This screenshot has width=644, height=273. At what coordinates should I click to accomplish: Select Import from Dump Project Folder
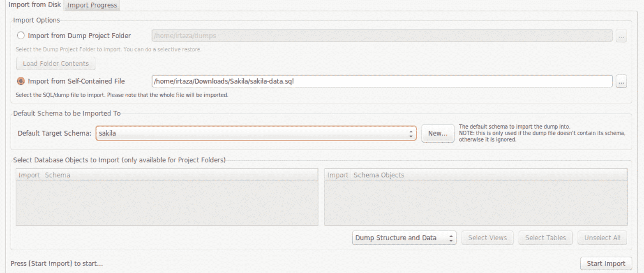[x=21, y=36]
